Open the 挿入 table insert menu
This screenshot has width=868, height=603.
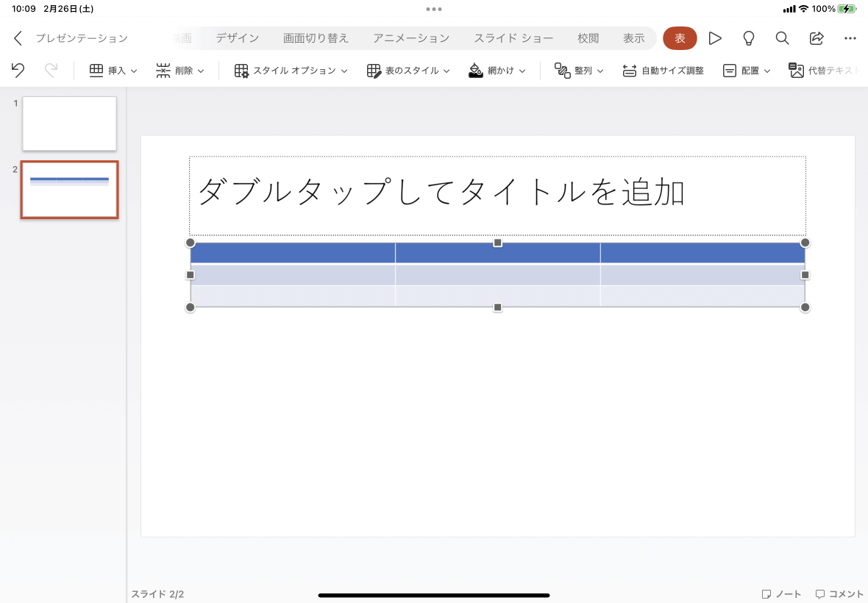click(x=113, y=71)
